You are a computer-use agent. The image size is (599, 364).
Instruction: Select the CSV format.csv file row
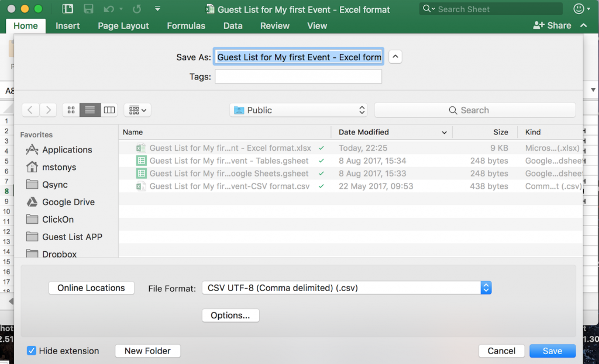coord(351,186)
